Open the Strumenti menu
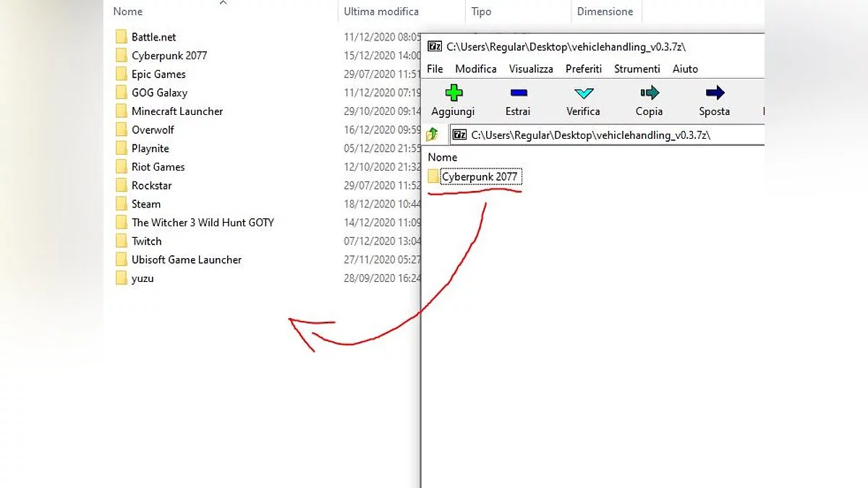Screen dimensions: 868x488 point(637,69)
